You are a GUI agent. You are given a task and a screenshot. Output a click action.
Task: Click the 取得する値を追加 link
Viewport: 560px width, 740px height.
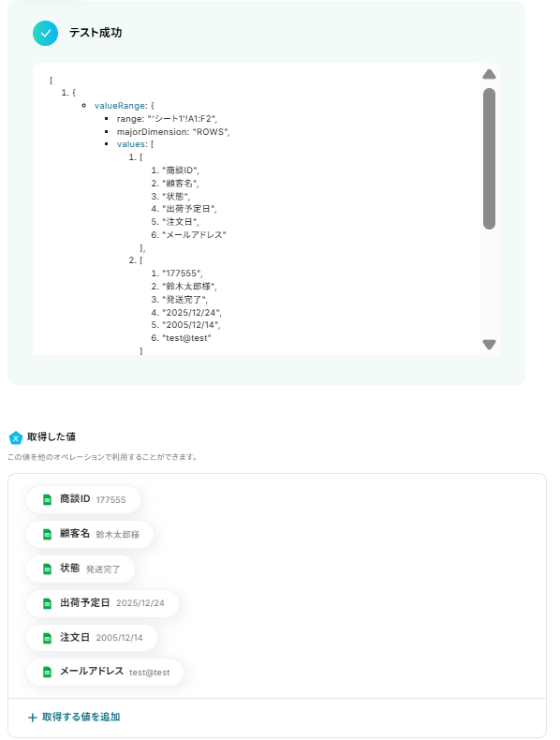(81, 718)
